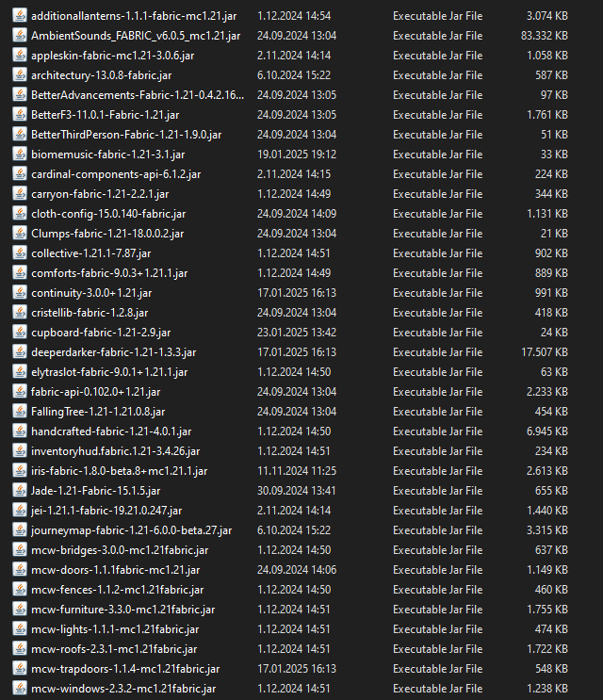Click file type of the continuity-3.0.0+1.21.jar row
603x700 pixels.
pos(437,293)
